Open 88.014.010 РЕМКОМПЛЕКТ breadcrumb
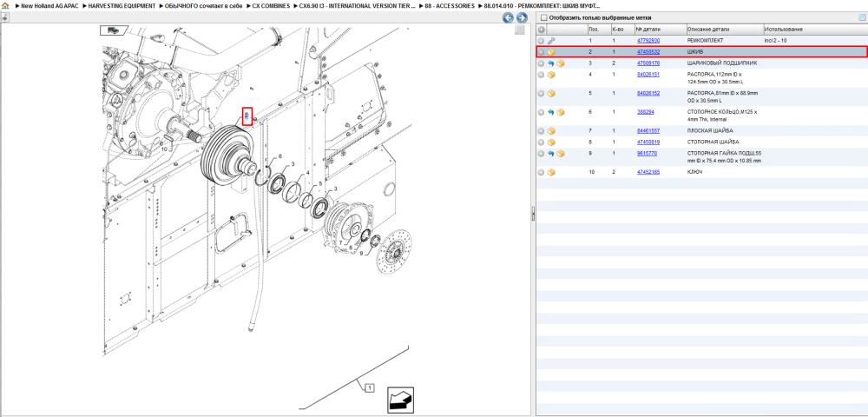This screenshot has width=868, height=417. pos(542,5)
